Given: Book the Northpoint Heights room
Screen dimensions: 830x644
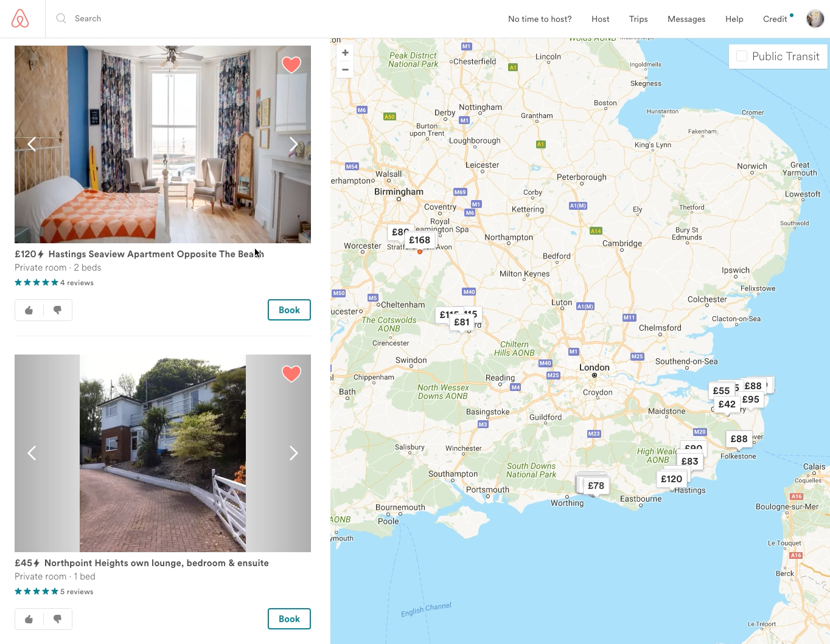Looking at the screenshot, I should 289,619.
